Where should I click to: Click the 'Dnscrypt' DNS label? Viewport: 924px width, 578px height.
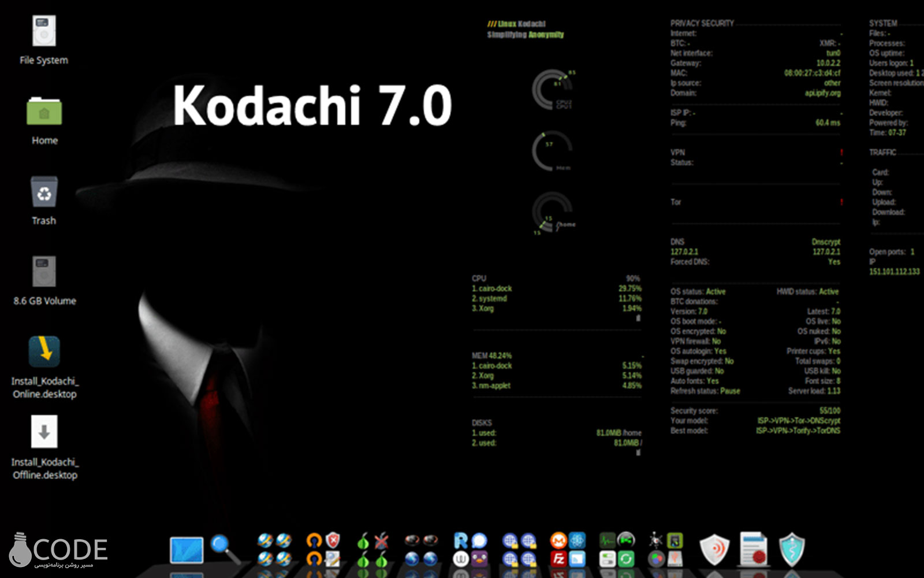826,242
